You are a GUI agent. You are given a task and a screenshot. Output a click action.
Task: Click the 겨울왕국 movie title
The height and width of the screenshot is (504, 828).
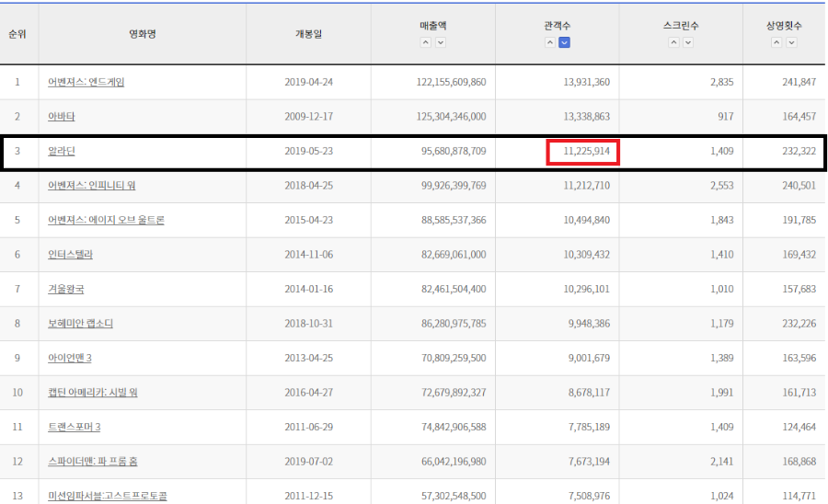click(x=65, y=289)
